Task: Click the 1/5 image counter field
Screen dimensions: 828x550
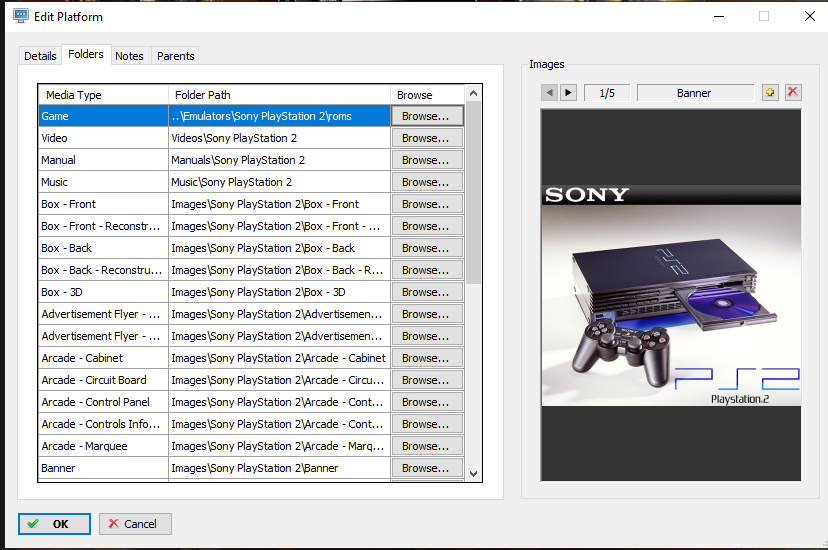Action: tap(607, 93)
